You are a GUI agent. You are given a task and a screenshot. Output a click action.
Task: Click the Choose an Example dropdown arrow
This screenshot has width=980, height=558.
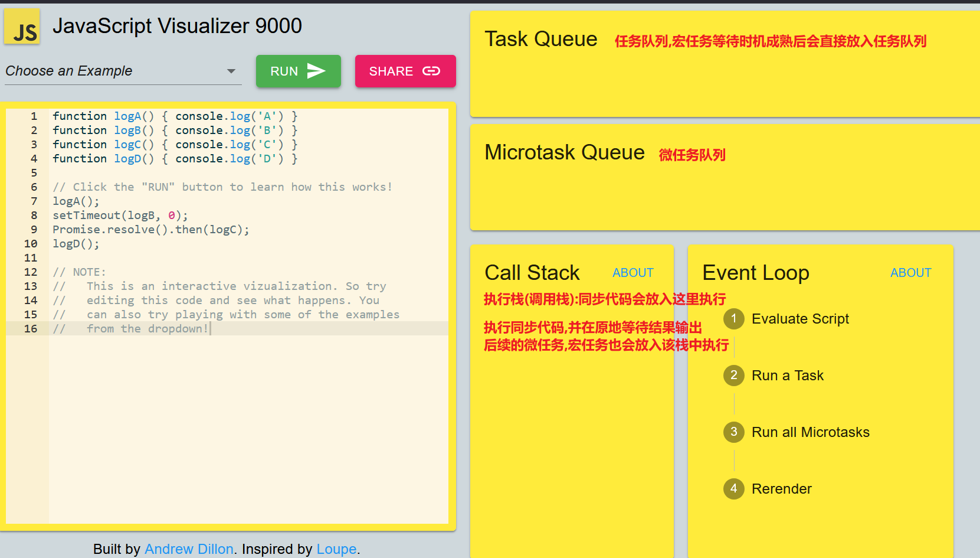(x=231, y=71)
